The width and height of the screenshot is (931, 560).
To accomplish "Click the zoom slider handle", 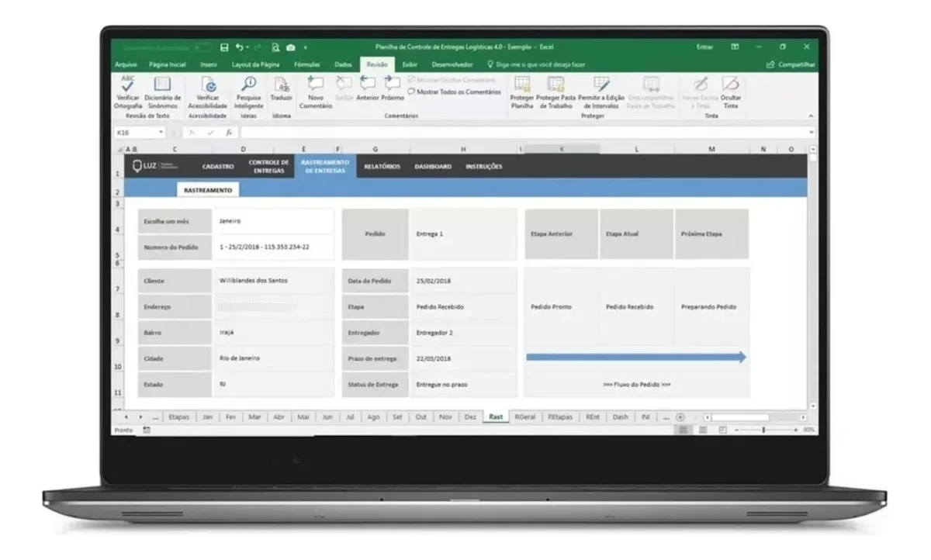I will click(x=763, y=430).
